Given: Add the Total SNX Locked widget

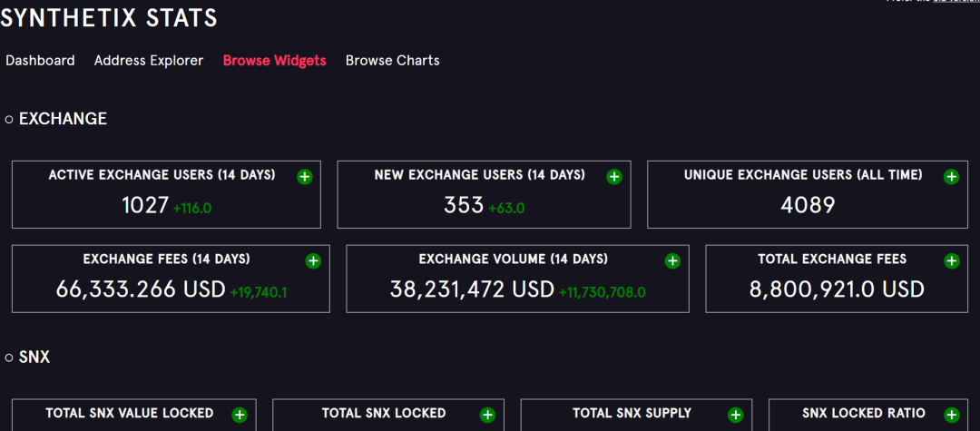Looking at the screenshot, I should point(487,415).
